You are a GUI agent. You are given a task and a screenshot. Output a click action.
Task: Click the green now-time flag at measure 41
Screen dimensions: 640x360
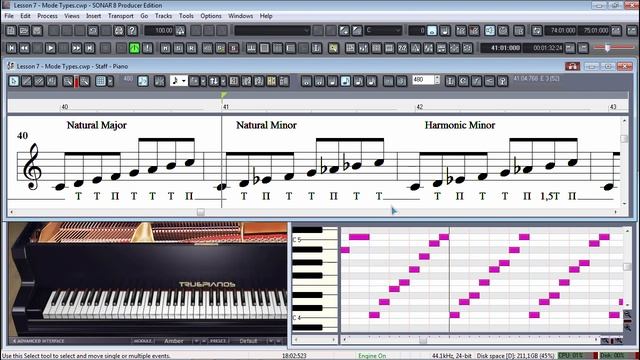tap(223, 96)
